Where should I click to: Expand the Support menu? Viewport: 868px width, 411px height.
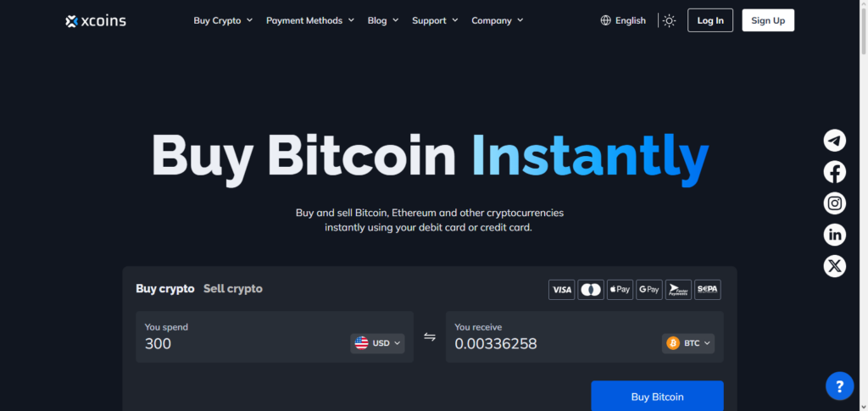pyautogui.click(x=435, y=20)
